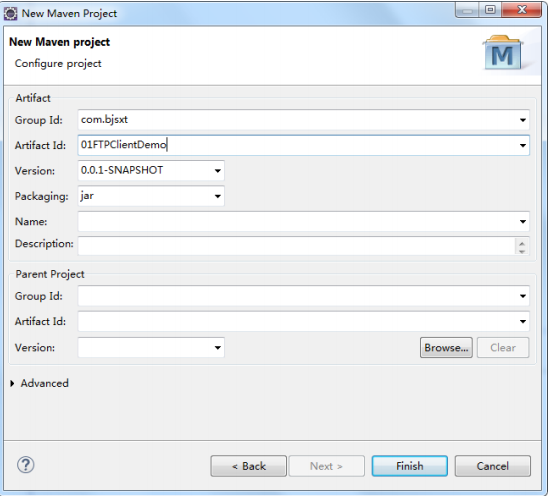
Task: Open the Artifact Group Id dropdown arrow
Action: [x=522, y=120]
